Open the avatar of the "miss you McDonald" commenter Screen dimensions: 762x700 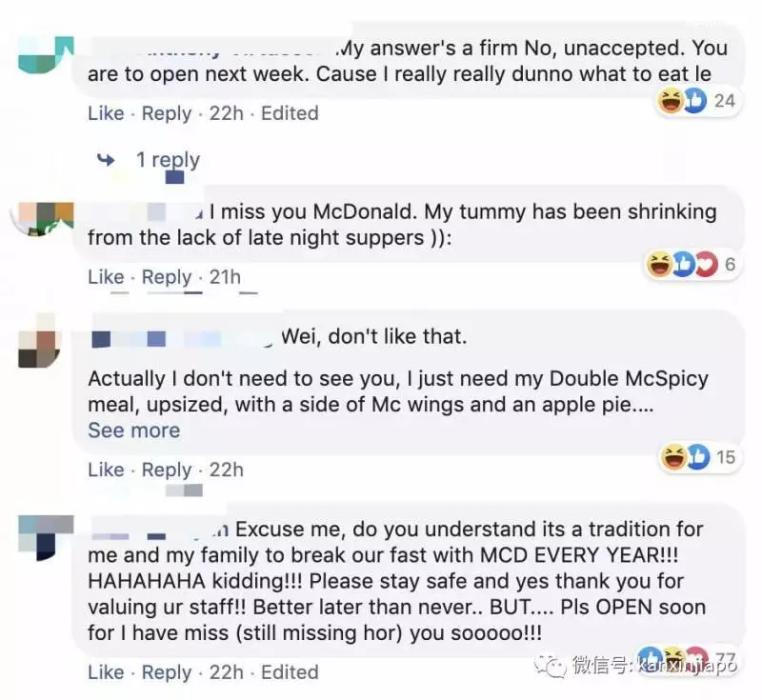tap(44, 219)
